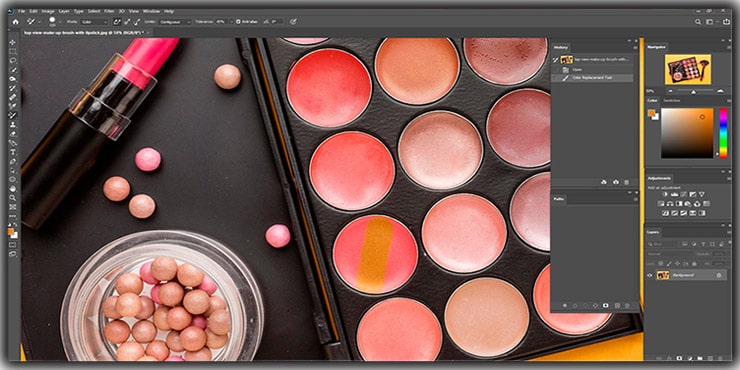Open the Limits dropdown showing Contiguous
740x370 pixels.
pyautogui.click(x=175, y=22)
